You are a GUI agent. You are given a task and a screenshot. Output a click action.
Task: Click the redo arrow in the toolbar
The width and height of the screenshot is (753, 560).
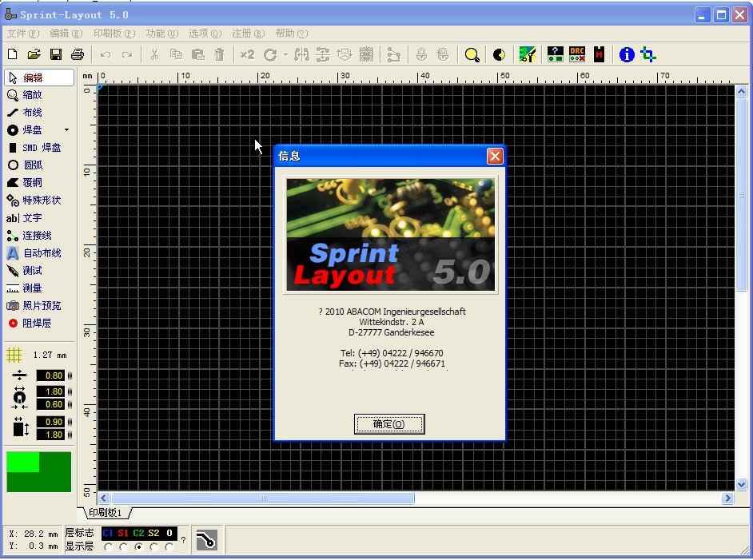point(127,54)
